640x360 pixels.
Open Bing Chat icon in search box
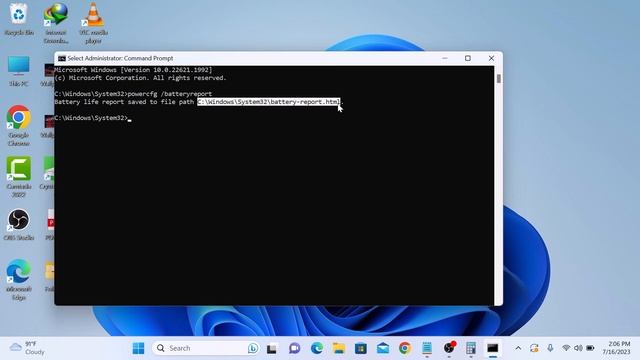(x=253, y=348)
